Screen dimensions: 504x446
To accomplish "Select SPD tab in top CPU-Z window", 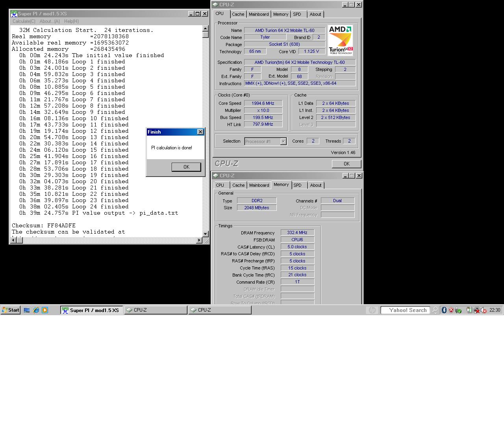I will tap(297, 14).
